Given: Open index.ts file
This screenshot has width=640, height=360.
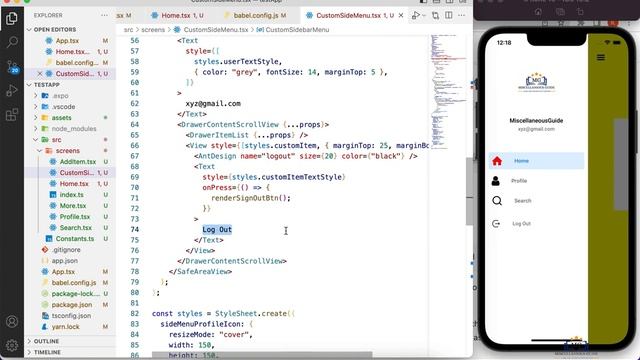Looking at the screenshot, I should 71,195.
